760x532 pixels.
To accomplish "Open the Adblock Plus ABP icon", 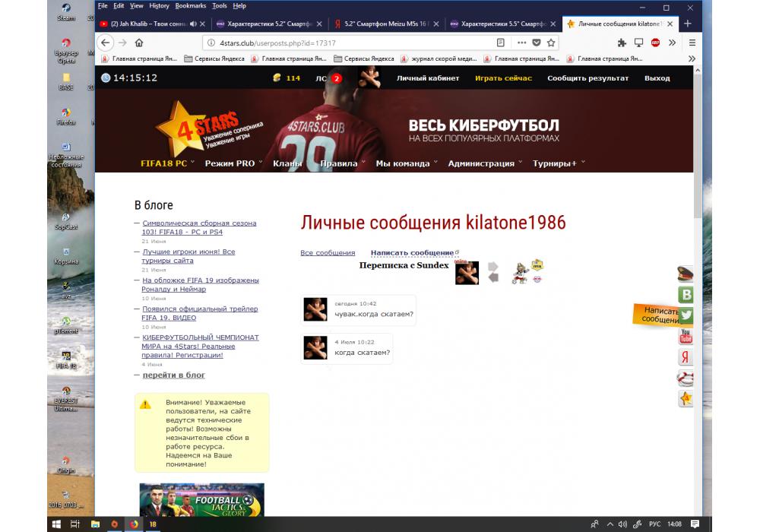I will [x=655, y=43].
